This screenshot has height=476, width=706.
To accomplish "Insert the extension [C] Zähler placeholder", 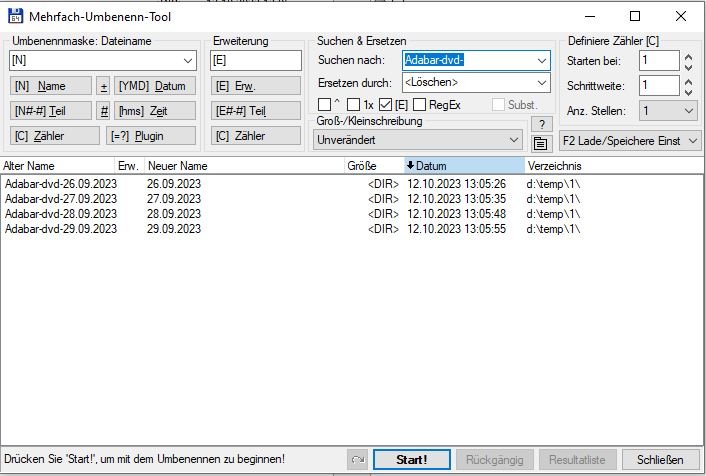I will 256,136.
